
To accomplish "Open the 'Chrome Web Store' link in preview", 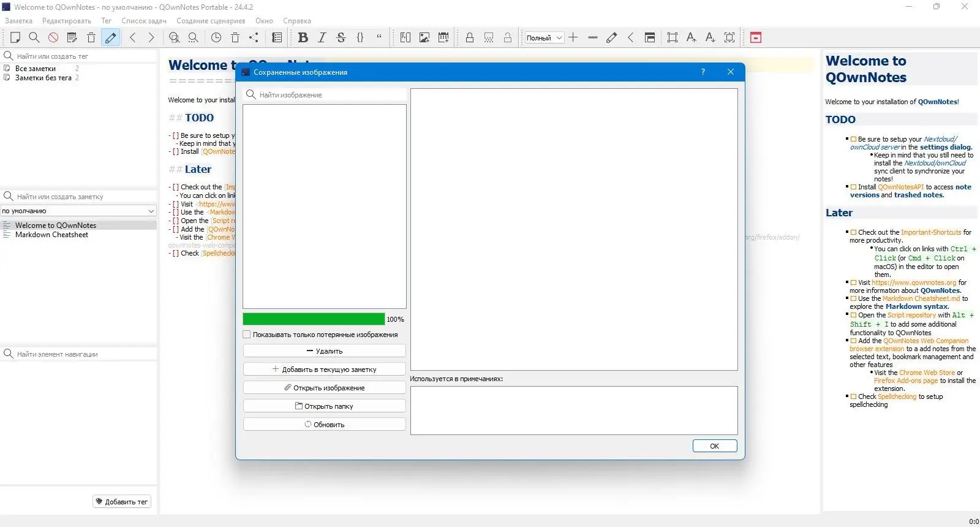I will tap(927, 373).
